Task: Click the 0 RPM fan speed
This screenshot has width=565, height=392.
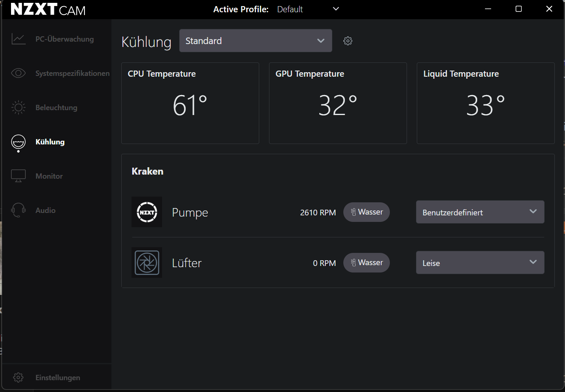Action: click(325, 263)
